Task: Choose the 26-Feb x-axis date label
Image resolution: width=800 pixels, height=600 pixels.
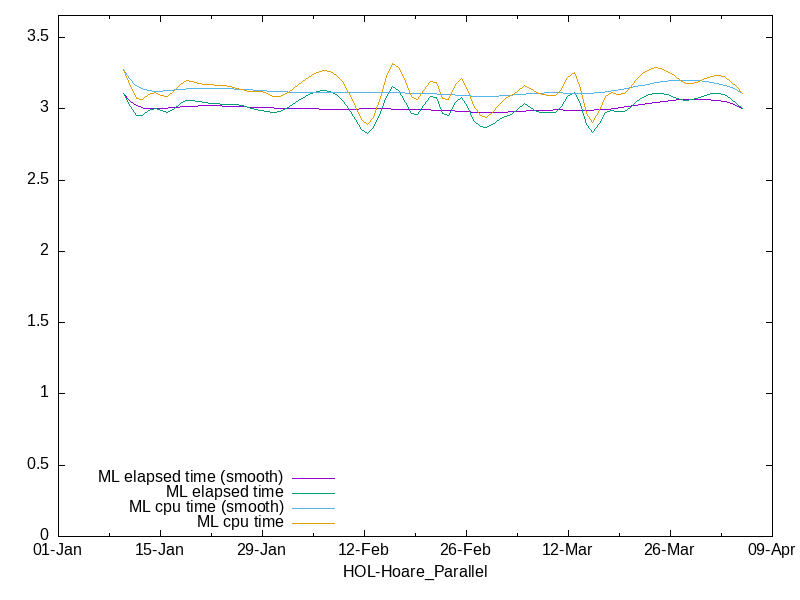Action: coord(465,550)
